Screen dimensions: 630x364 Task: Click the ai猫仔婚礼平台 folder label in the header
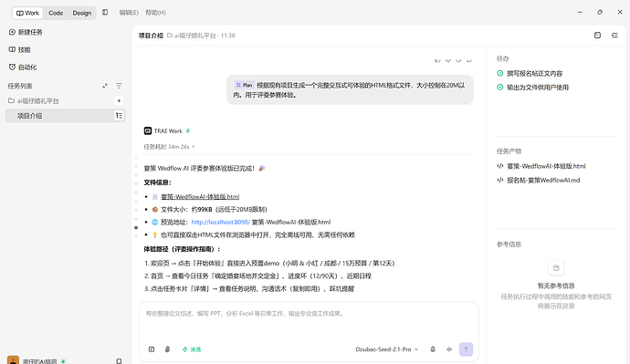click(x=191, y=36)
